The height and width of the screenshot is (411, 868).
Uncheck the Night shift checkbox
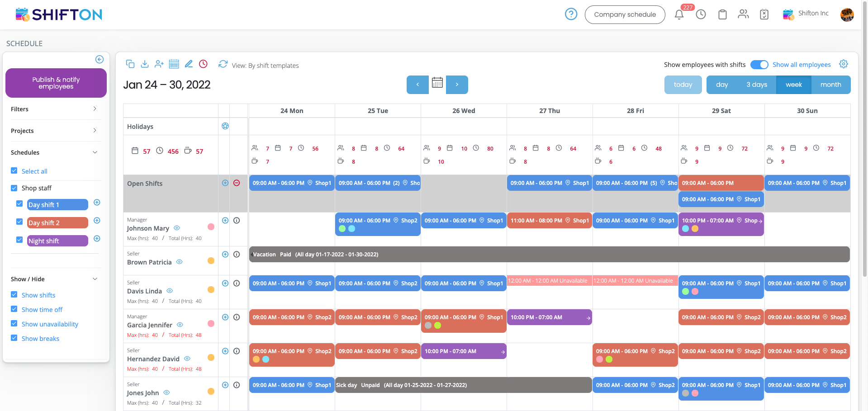pyautogui.click(x=19, y=240)
